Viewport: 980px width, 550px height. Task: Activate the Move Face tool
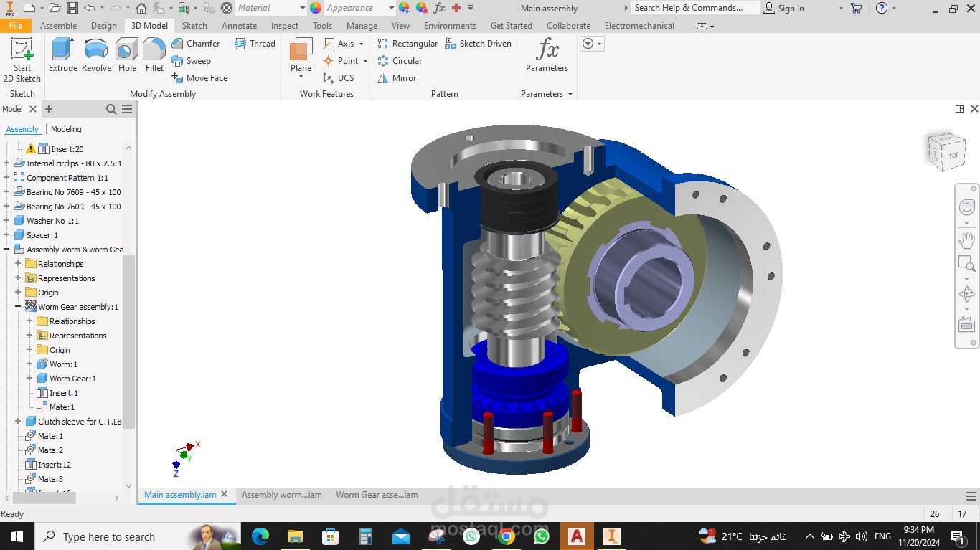tap(199, 78)
